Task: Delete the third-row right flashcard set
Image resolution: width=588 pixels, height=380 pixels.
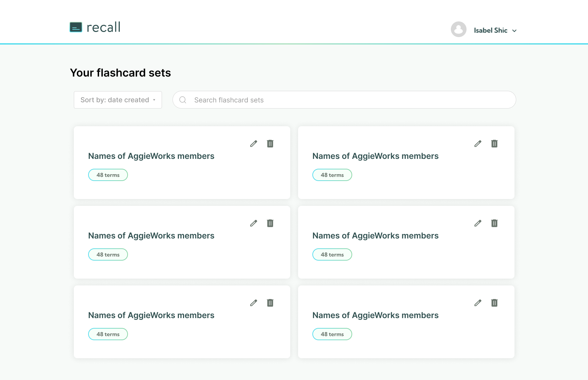Action: (x=494, y=303)
